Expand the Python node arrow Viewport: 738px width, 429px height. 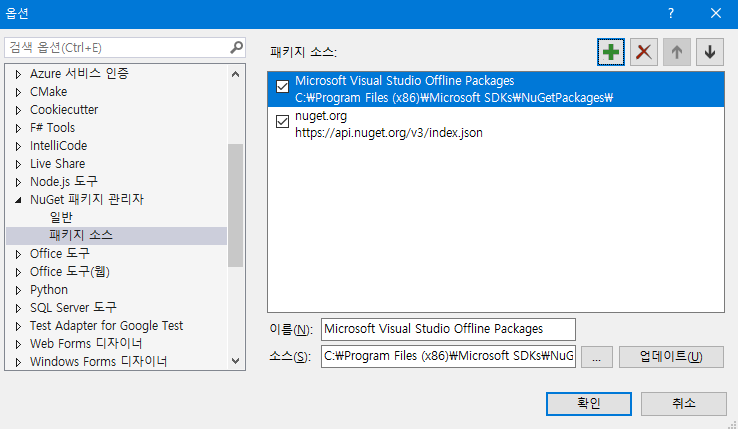18,290
